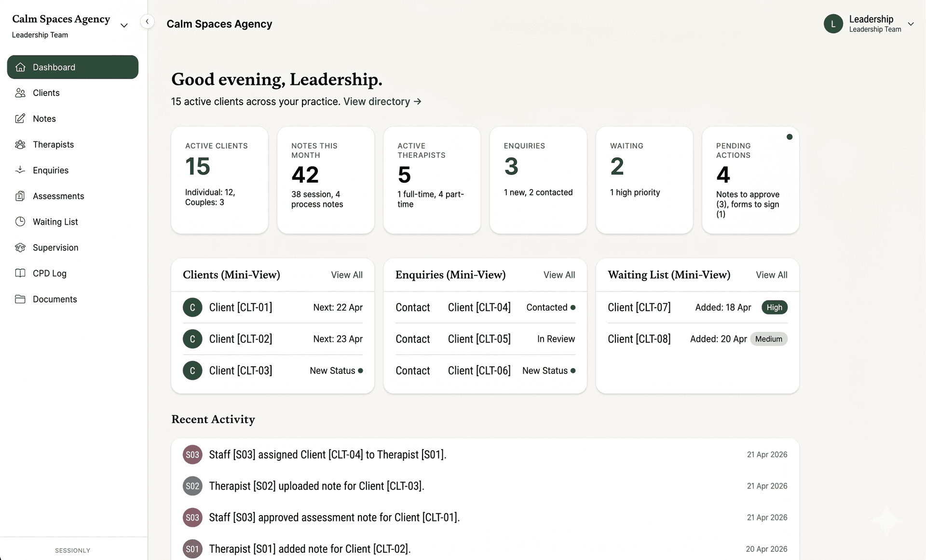Open the Active Clients stat card

[219, 180]
